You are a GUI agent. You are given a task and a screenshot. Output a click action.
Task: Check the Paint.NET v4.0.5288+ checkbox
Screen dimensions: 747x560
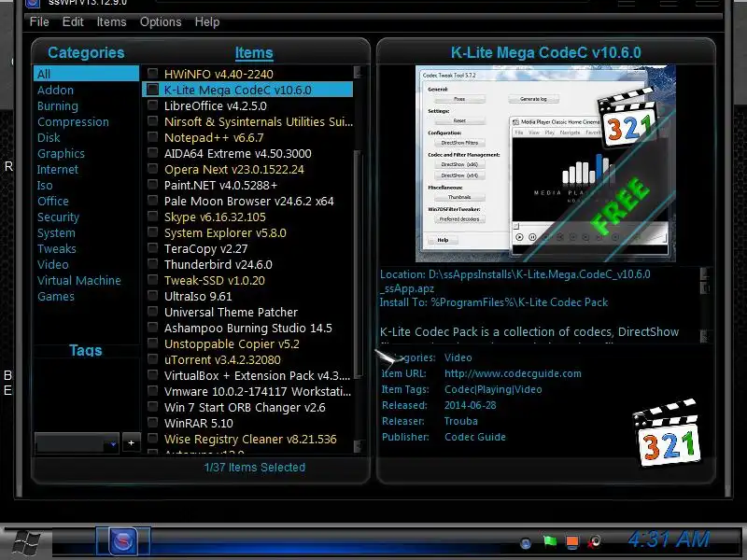click(152, 184)
